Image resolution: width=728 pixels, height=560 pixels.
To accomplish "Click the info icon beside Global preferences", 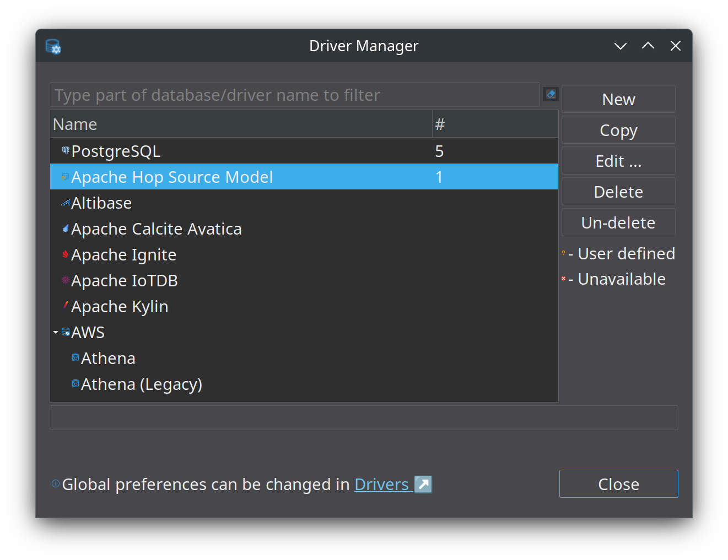I will 56,483.
